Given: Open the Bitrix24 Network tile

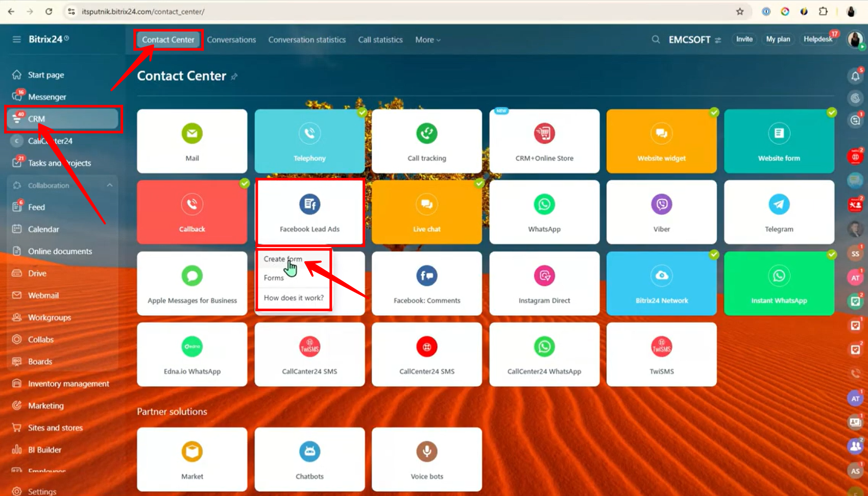Looking at the screenshot, I should [x=662, y=283].
